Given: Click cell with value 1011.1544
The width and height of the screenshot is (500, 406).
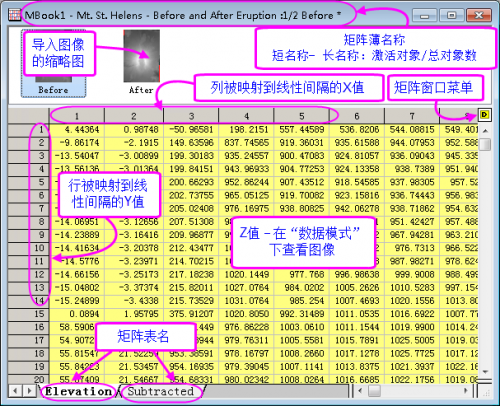Looking at the screenshot, I should pos(357,327).
